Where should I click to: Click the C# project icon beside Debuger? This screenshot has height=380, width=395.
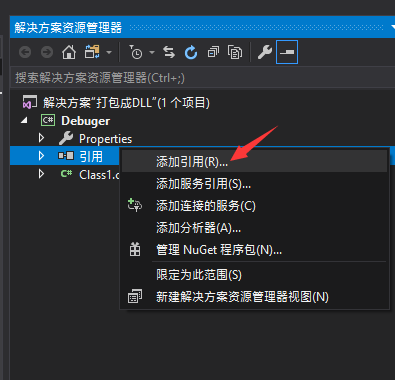coord(48,120)
